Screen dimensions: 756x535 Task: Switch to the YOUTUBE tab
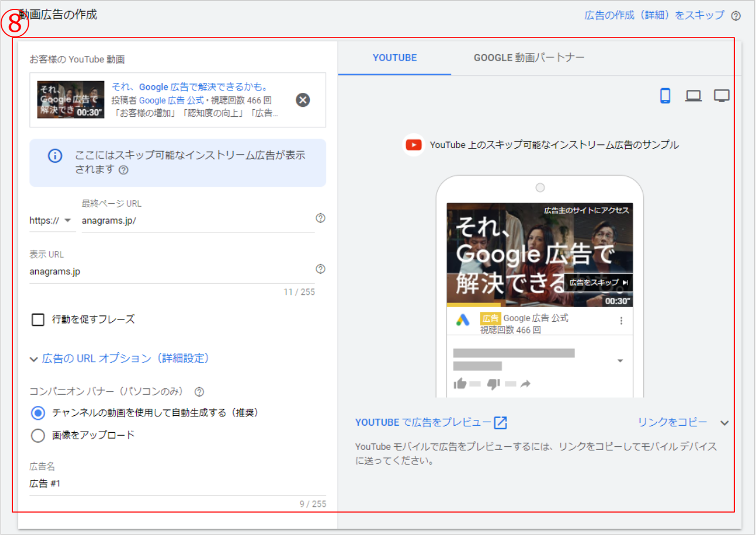tap(394, 58)
